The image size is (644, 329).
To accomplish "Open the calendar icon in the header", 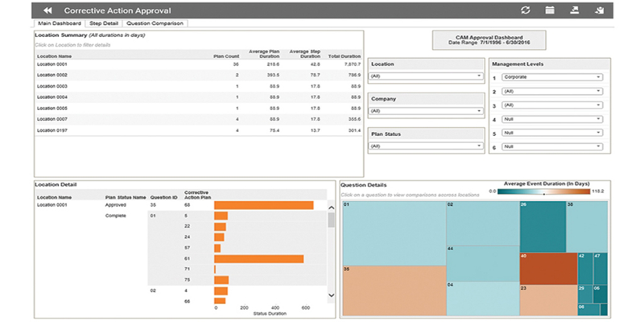I will point(550,10).
